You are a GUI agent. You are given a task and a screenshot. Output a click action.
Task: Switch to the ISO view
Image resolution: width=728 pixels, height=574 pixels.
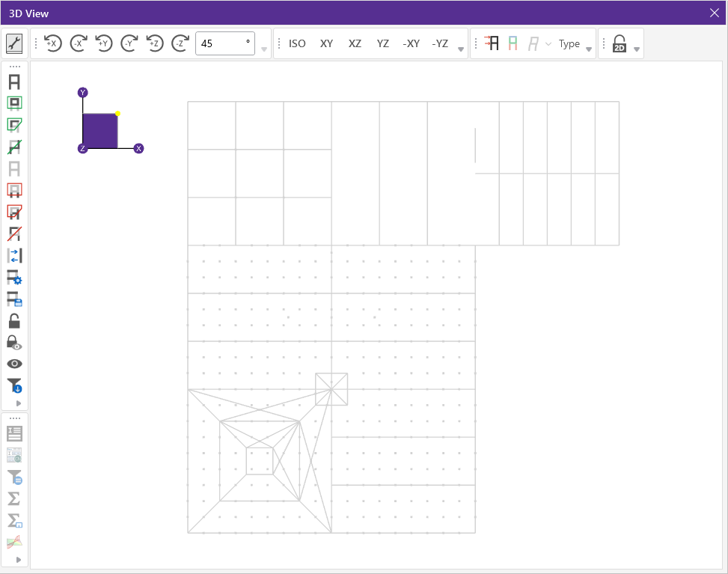[x=297, y=43]
